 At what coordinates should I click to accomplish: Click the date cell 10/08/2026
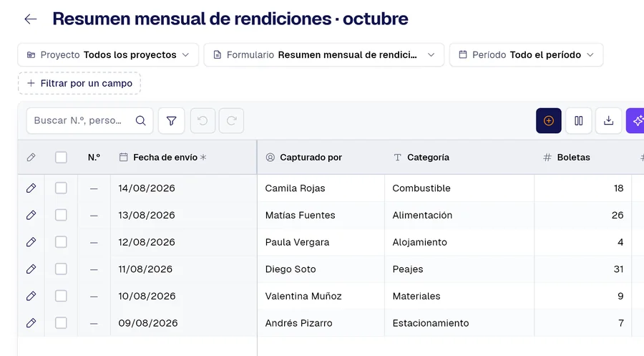184,296
